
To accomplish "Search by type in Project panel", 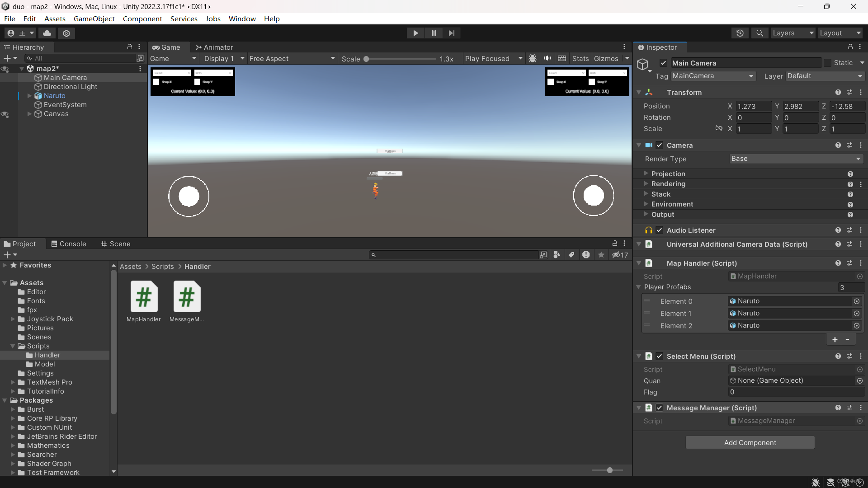I will coord(557,255).
